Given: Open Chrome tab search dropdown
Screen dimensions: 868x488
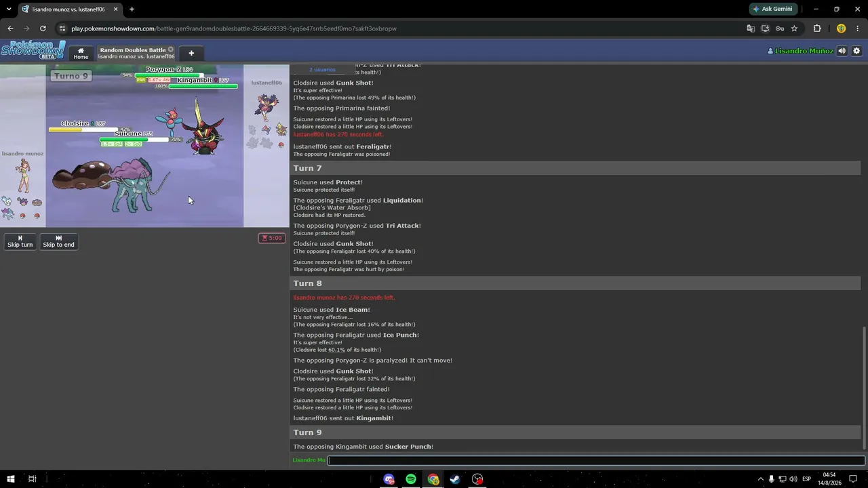Looking at the screenshot, I should pyautogui.click(x=9, y=9).
